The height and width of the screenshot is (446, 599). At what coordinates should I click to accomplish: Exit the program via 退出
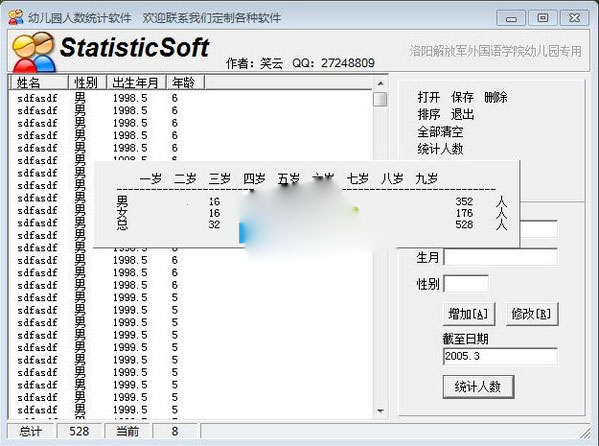pyautogui.click(x=462, y=114)
